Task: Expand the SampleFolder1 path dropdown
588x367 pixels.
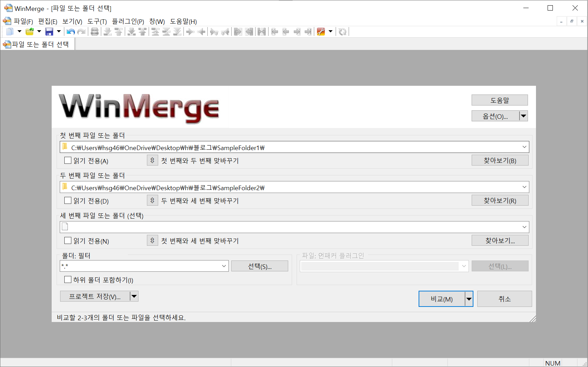Action: (524, 147)
